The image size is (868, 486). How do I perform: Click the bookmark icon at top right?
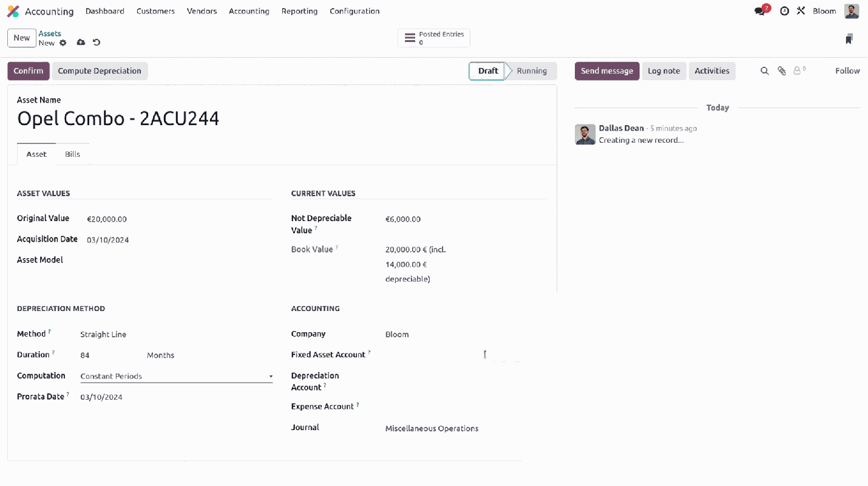coord(849,39)
